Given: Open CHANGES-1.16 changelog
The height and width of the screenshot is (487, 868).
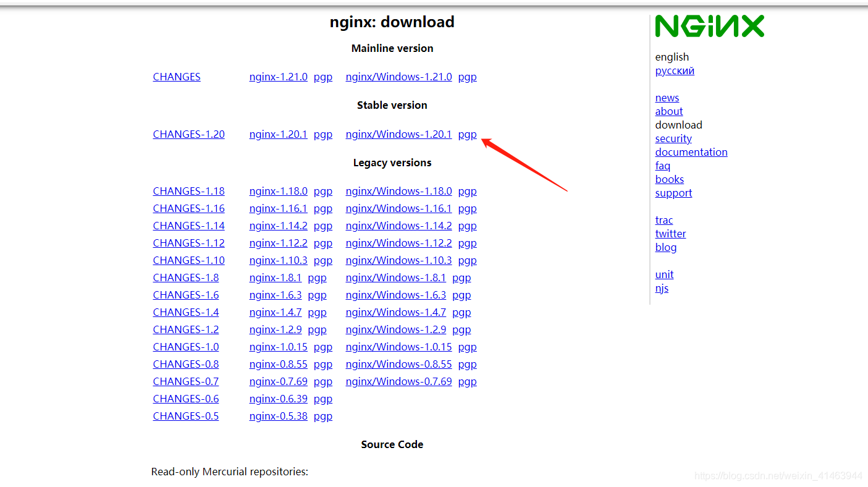Looking at the screenshot, I should (189, 208).
